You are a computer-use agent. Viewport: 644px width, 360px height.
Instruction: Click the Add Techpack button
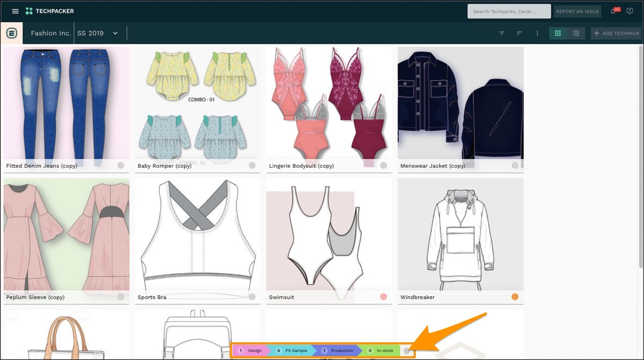click(x=616, y=33)
